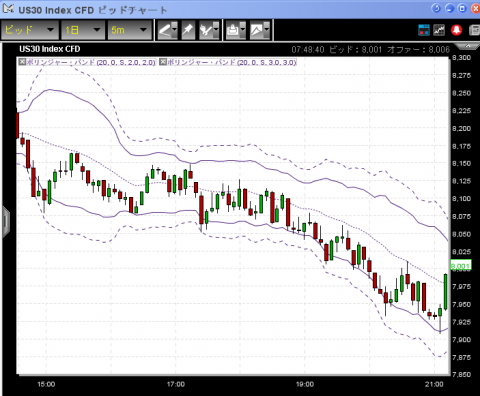Open the ビッド price type dropdown
The width and height of the screenshot is (480, 396).
pos(30,30)
